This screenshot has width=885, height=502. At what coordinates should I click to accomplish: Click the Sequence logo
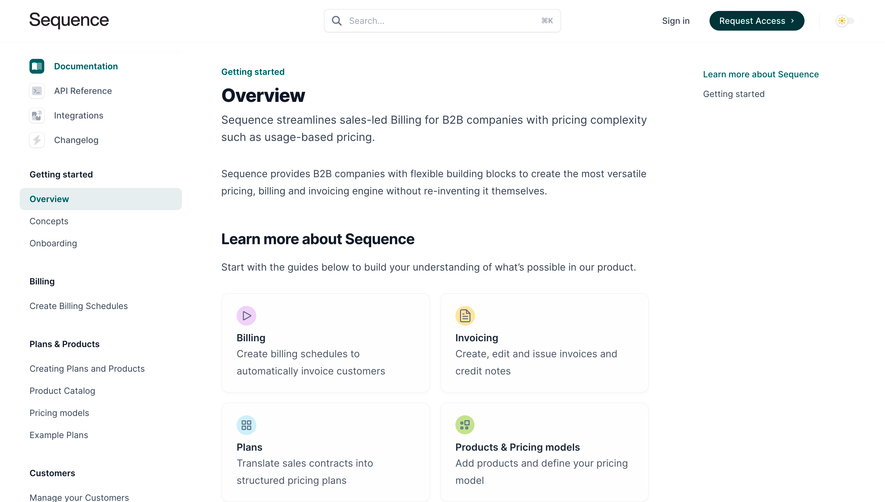pos(69,20)
